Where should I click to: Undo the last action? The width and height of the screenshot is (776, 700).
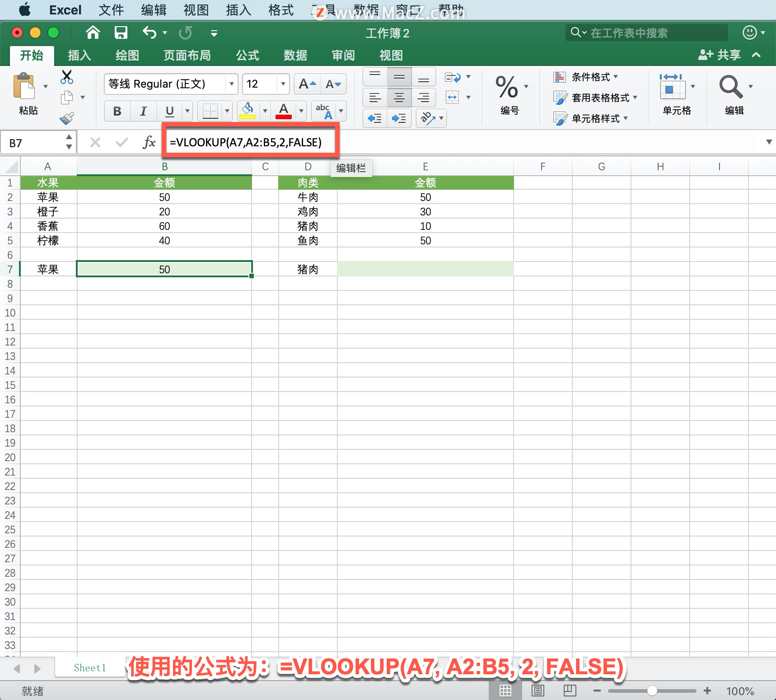click(150, 33)
